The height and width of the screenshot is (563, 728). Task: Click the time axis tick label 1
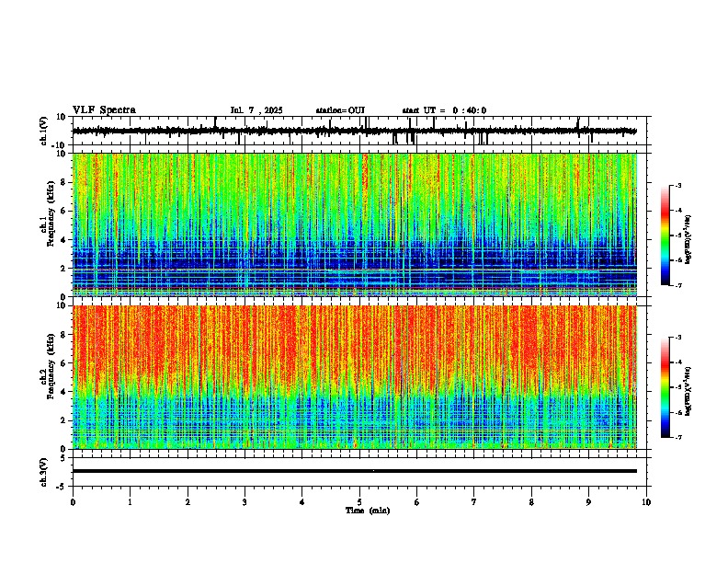[x=130, y=502]
